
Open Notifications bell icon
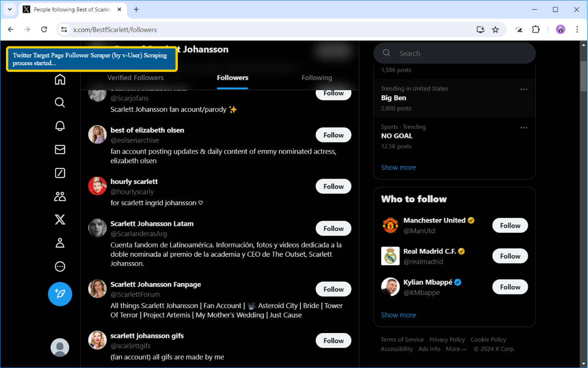pos(60,126)
